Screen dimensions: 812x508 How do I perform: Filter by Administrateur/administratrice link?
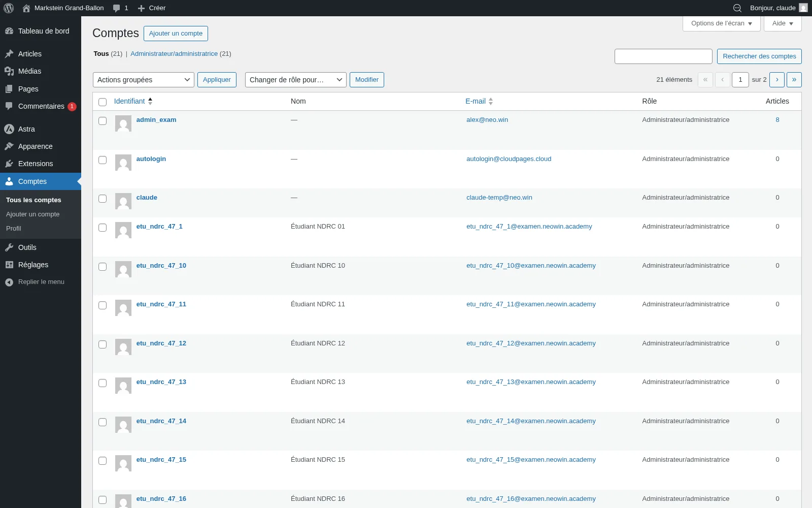pos(174,54)
